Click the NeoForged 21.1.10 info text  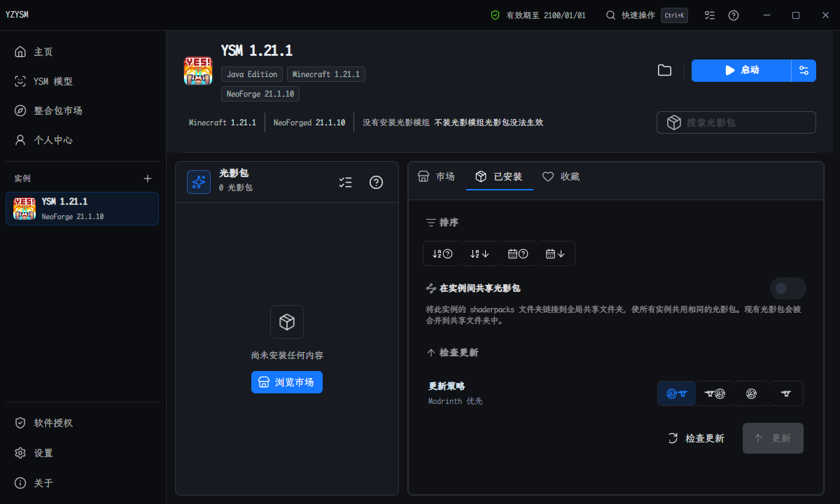point(309,122)
